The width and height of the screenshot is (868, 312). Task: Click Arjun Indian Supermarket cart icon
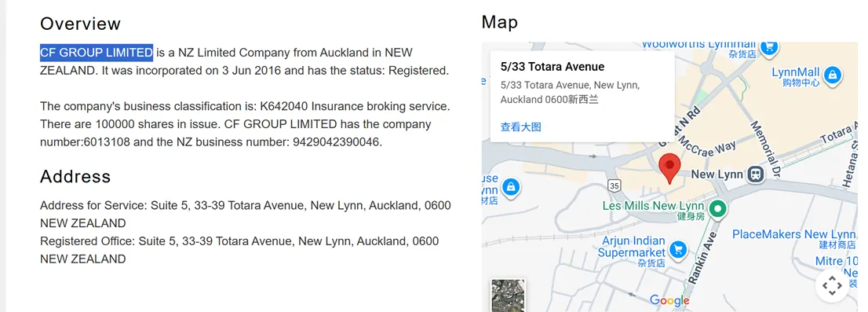tap(677, 249)
